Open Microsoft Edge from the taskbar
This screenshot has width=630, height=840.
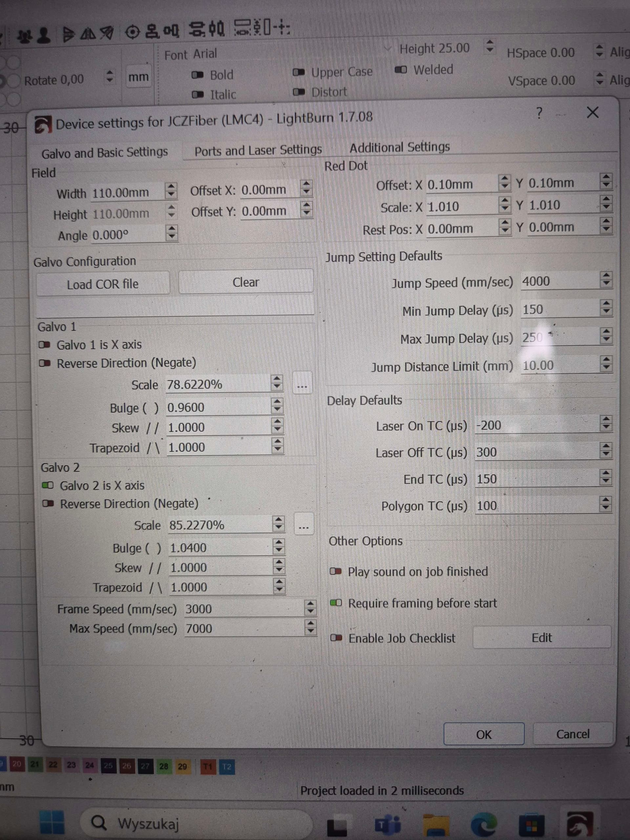tap(484, 825)
